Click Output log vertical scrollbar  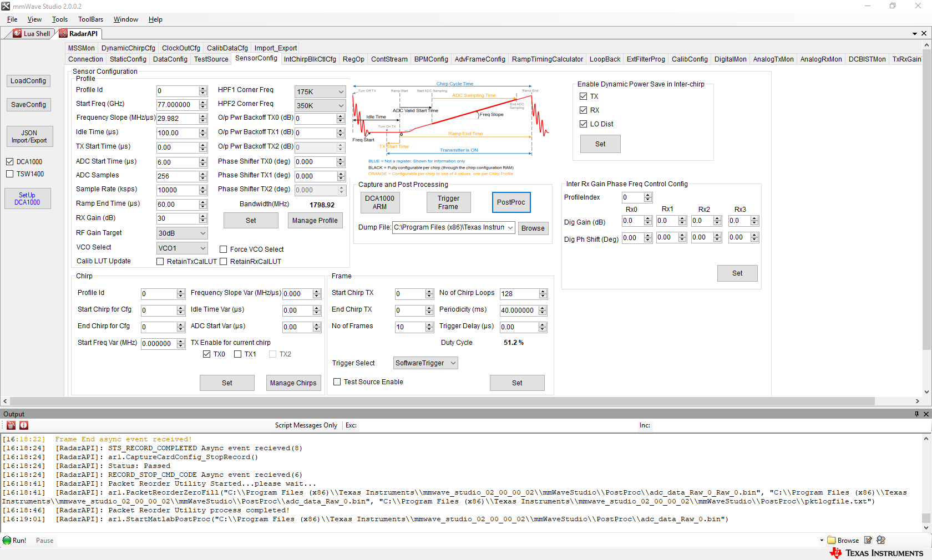click(x=926, y=518)
